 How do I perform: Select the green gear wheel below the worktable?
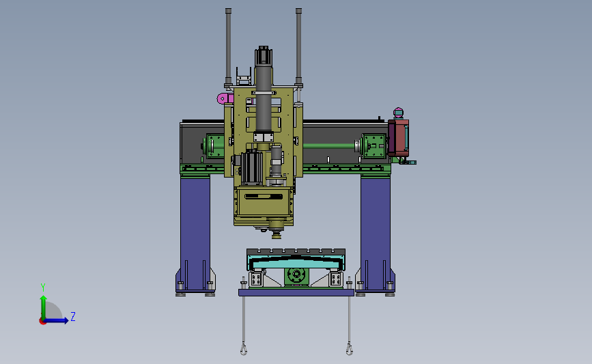pyautogui.click(x=296, y=275)
